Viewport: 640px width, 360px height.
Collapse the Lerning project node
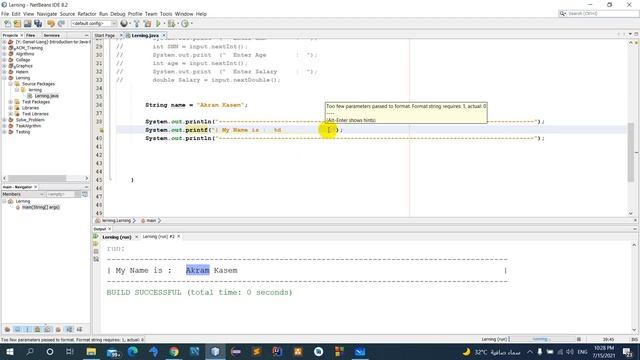[x=4, y=78]
